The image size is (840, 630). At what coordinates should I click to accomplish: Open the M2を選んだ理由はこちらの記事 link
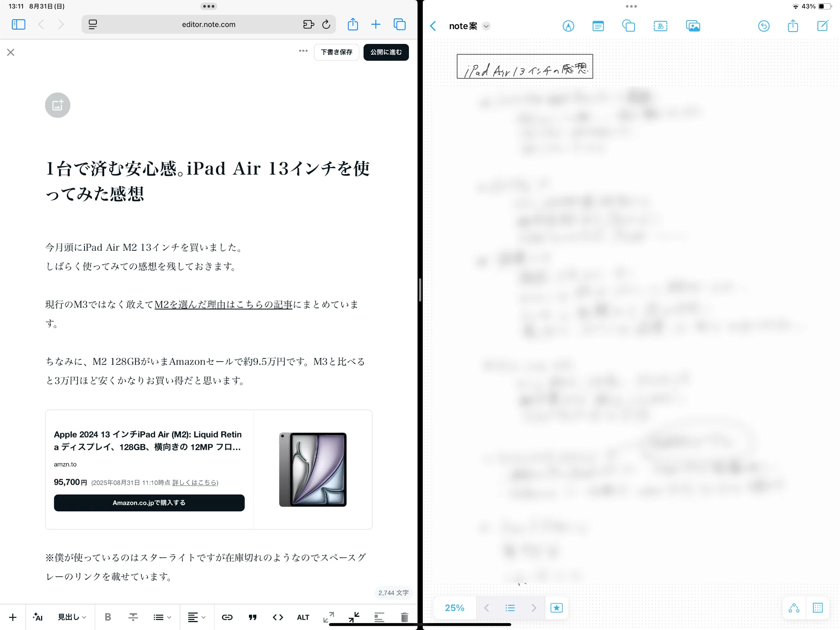223,305
